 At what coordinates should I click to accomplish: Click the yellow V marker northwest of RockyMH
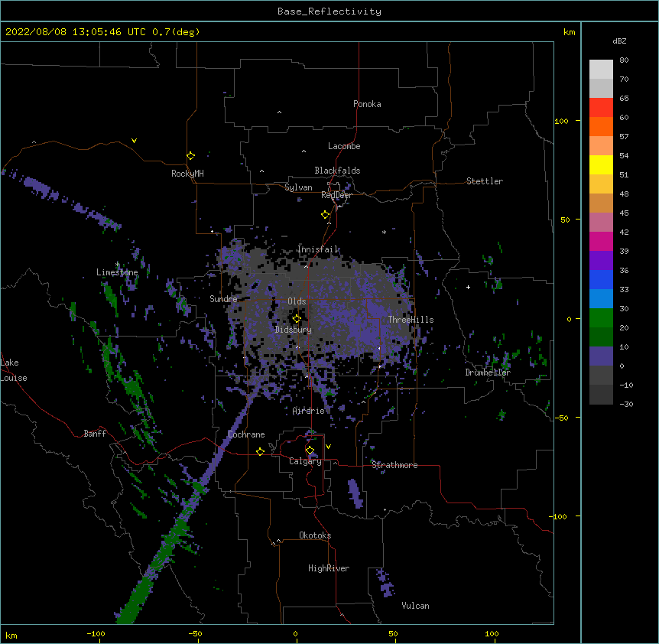pyautogui.click(x=134, y=141)
